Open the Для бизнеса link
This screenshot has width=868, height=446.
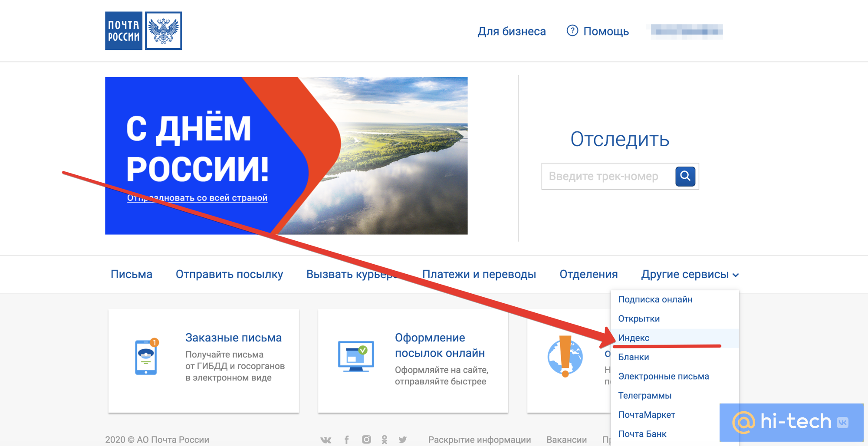click(512, 31)
